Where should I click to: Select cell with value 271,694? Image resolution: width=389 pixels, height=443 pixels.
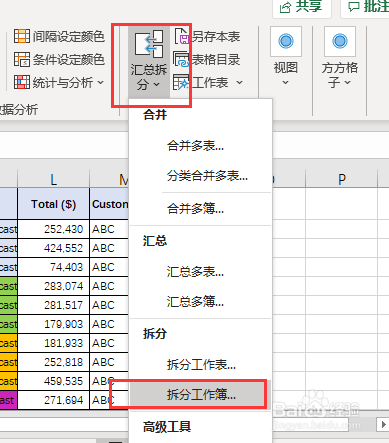[53, 400]
